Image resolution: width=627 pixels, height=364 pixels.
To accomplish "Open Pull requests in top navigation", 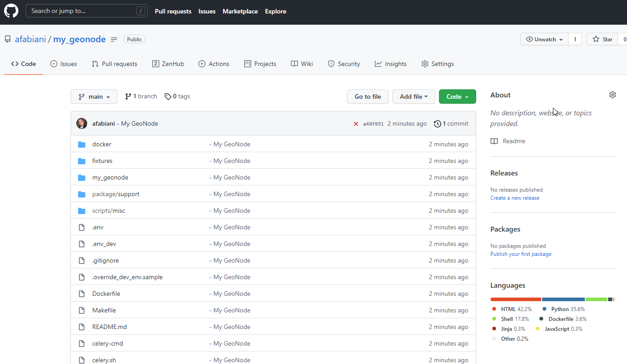I will 173,11.
